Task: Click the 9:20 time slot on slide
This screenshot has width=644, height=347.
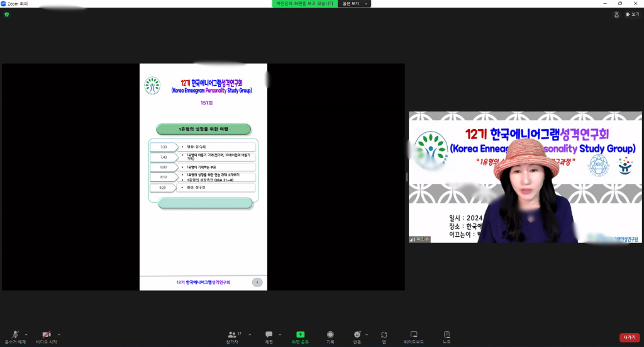Action: [x=164, y=188]
